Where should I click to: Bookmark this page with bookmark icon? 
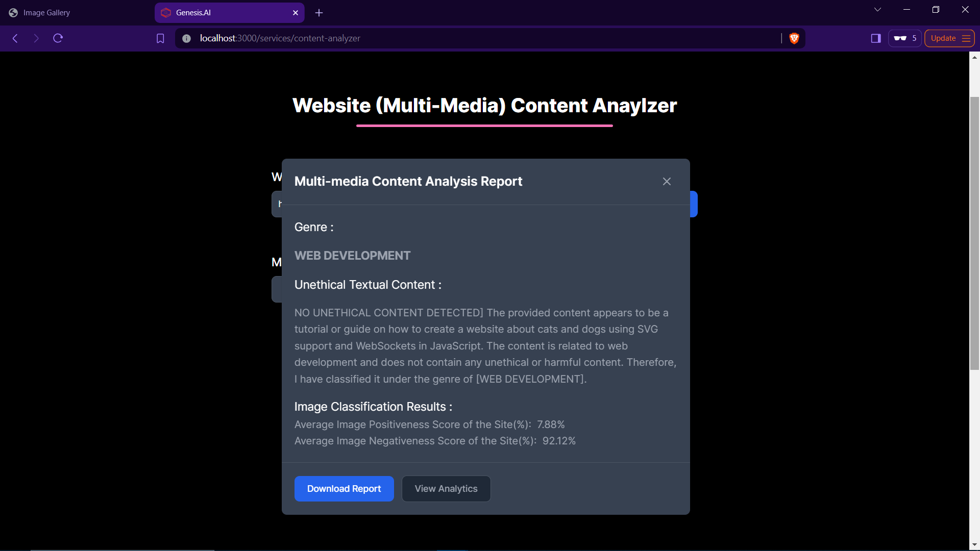160,38
